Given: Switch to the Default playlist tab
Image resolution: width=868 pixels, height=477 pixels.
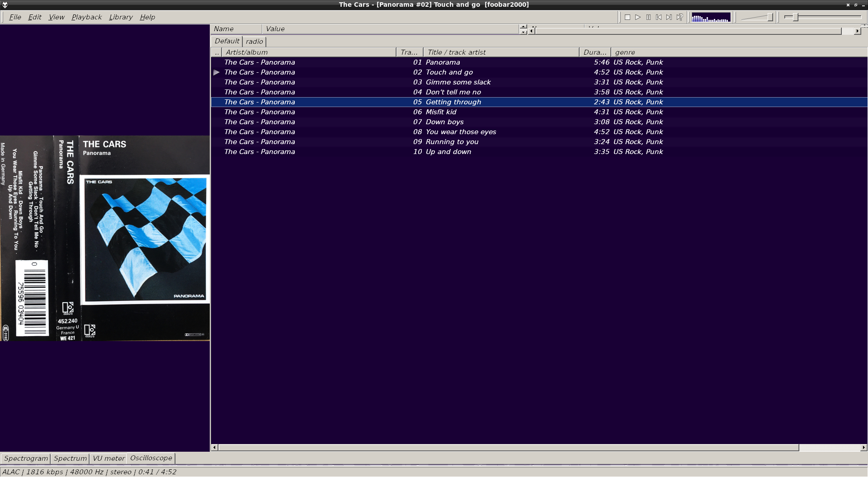Looking at the screenshot, I should tap(227, 41).
